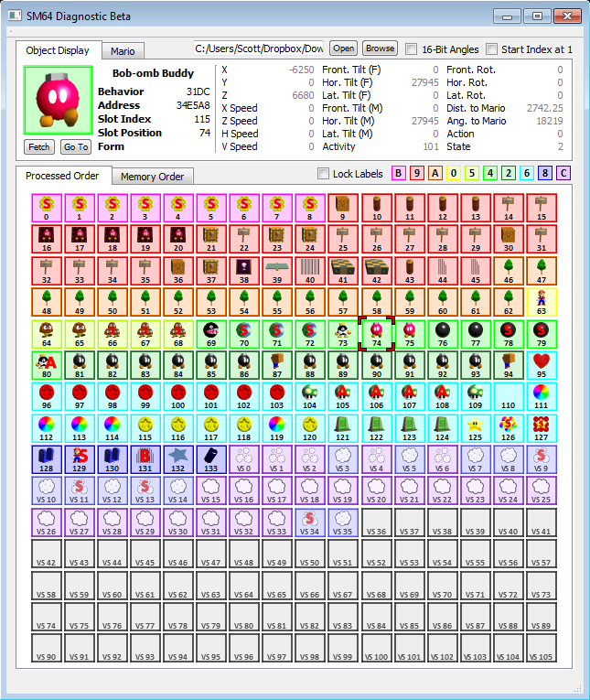
Task: Click the cyan 6 color label
Action: 527,173
